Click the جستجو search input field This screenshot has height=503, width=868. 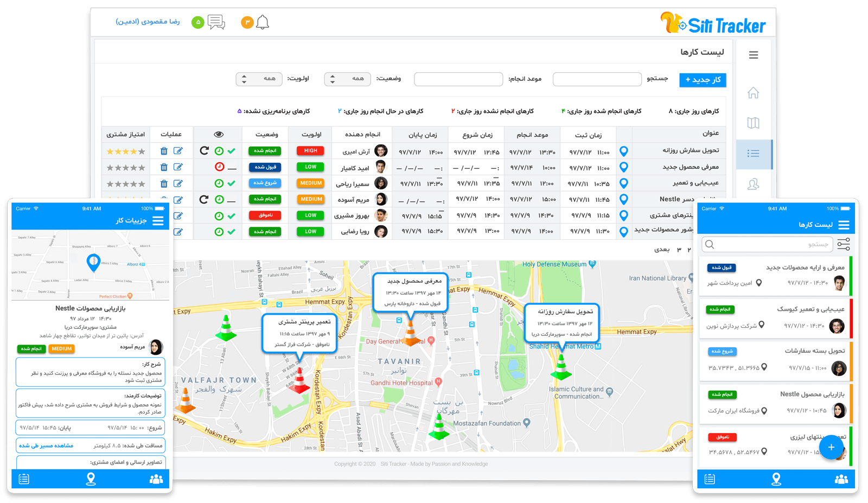[597, 79]
